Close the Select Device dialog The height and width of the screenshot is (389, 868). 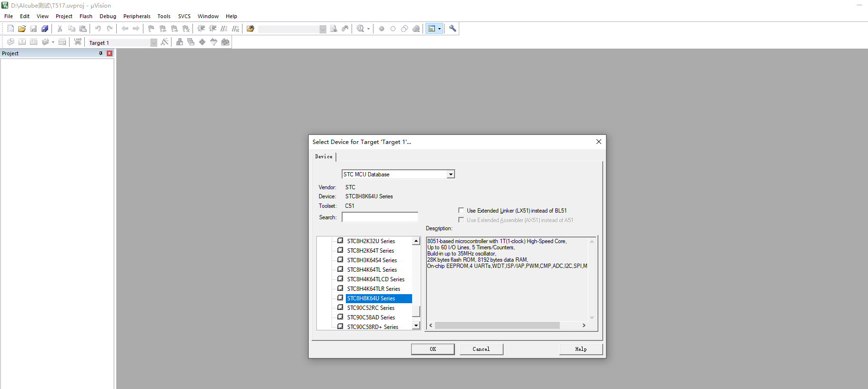tap(599, 142)
